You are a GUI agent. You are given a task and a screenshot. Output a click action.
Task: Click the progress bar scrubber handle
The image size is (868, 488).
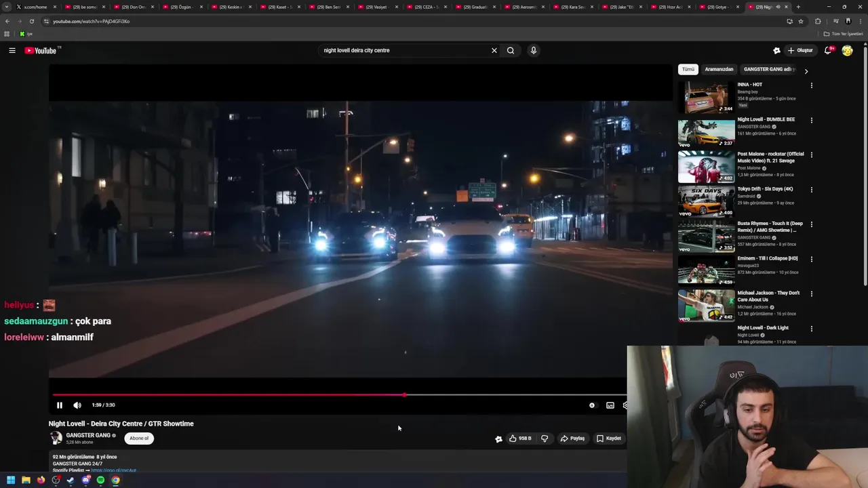pyautogui.click(x=404, y=394)
